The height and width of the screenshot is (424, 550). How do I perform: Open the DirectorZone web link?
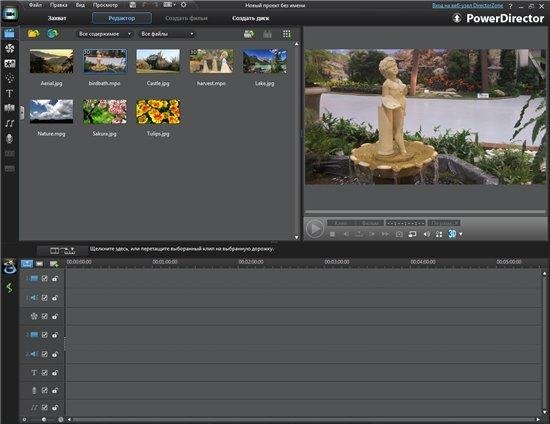pyautogui.click(x=467, y=5)
